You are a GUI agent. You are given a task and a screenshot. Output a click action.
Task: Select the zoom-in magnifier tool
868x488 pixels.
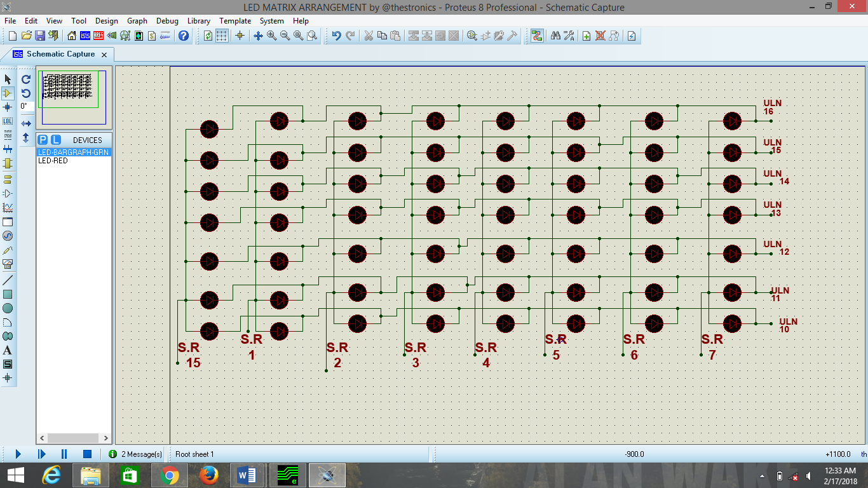[270, 36]
